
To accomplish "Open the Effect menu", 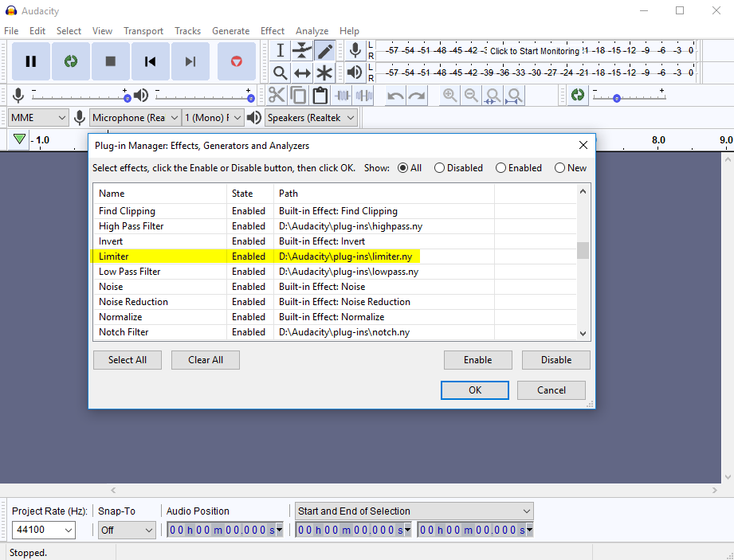I will [273, 31].
